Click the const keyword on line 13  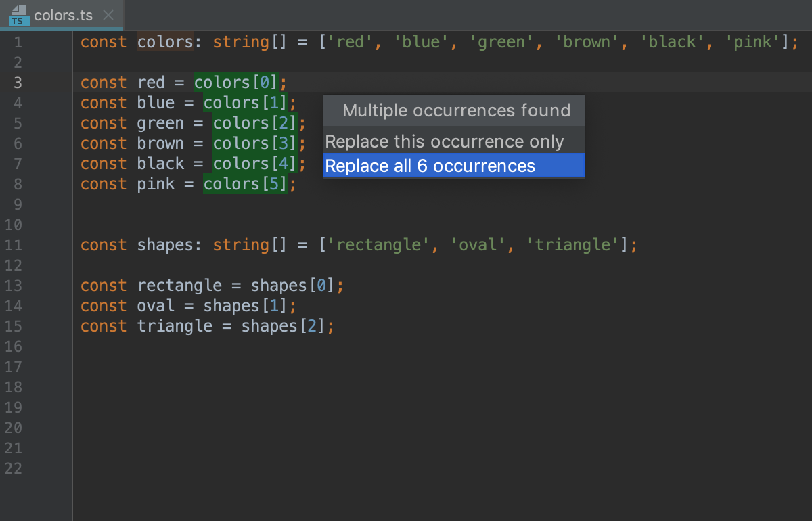coord(104,286)
